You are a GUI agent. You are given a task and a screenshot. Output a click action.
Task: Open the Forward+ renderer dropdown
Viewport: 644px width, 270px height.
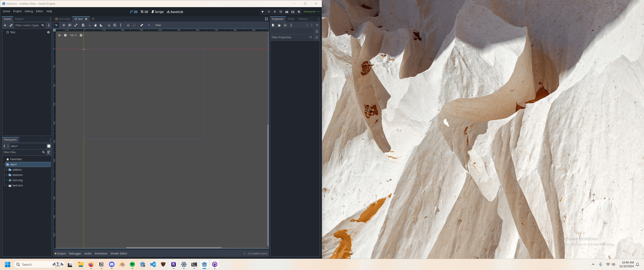[311, 12]
